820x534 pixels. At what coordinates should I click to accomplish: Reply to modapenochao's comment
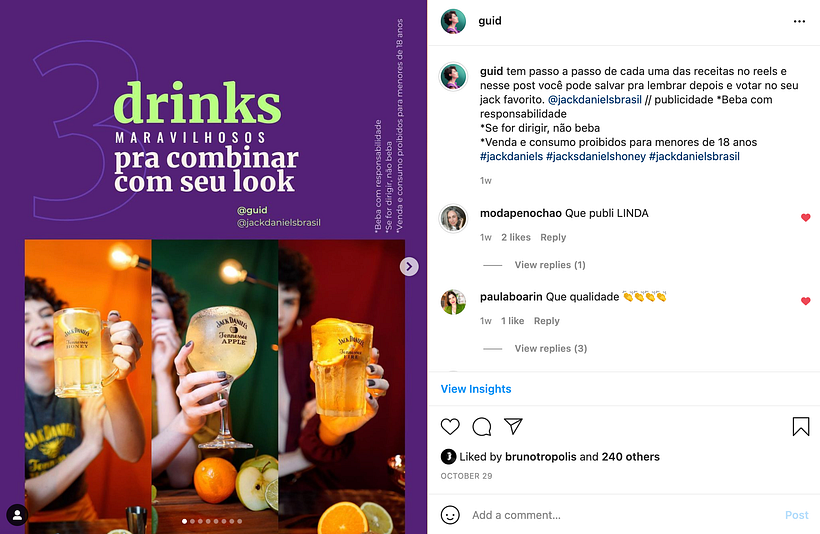point(553,238)
